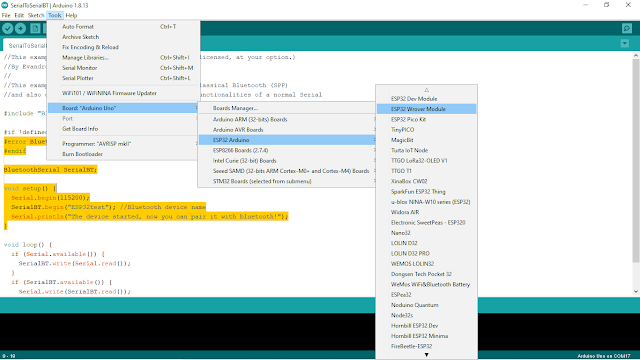Choose Noduino Quantum board
The width and height of the screenshot is (640, 360).
(x=427, y=305)
